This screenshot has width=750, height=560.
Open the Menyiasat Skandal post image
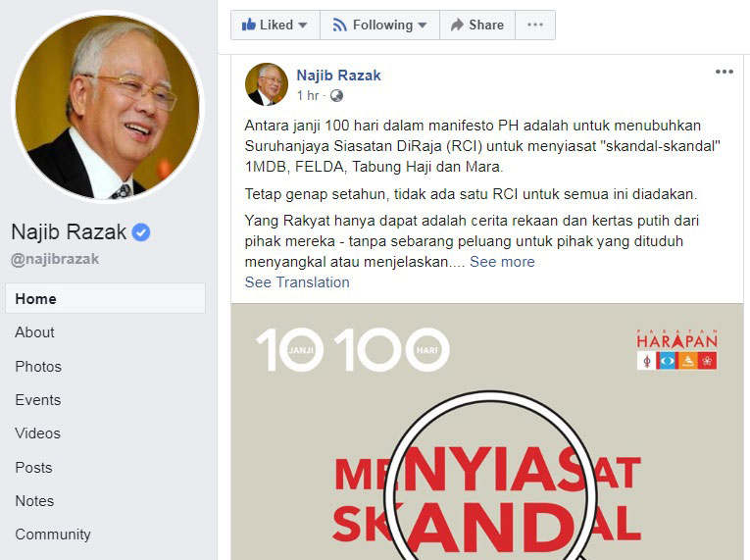click(x=487, y=432)
